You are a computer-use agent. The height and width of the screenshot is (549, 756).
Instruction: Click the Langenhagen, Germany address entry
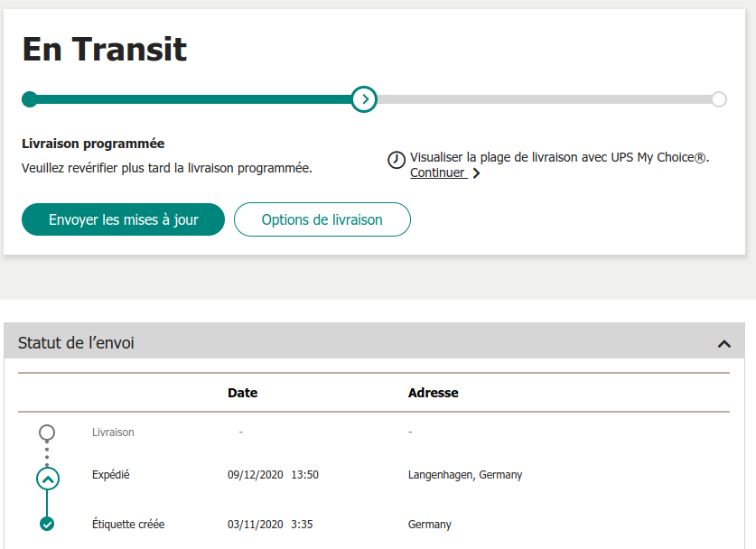(465, 475)
